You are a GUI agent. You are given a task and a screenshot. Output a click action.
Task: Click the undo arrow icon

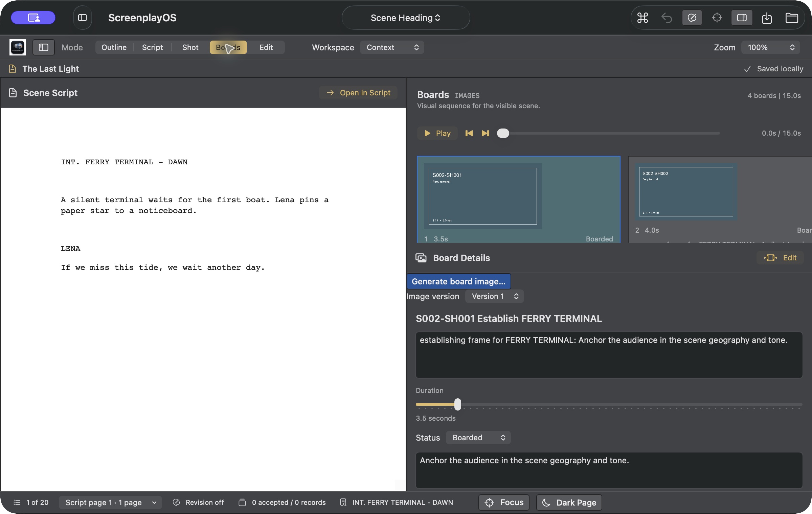tap(667, 18)
